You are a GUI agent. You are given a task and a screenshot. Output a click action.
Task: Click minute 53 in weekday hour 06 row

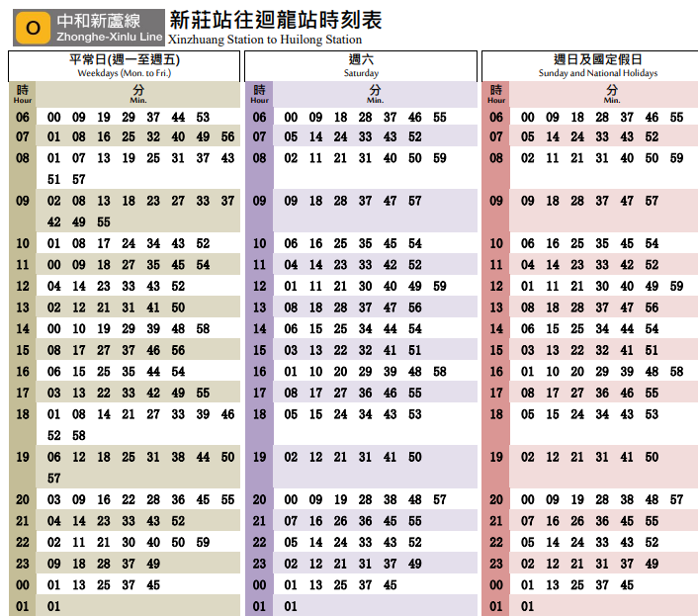[x=203, y=117]
